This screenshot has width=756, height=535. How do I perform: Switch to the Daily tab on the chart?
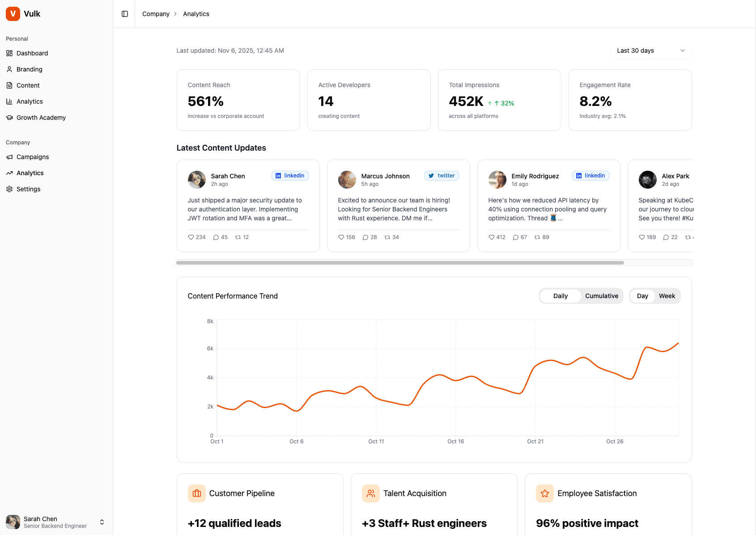coord(561,296)
